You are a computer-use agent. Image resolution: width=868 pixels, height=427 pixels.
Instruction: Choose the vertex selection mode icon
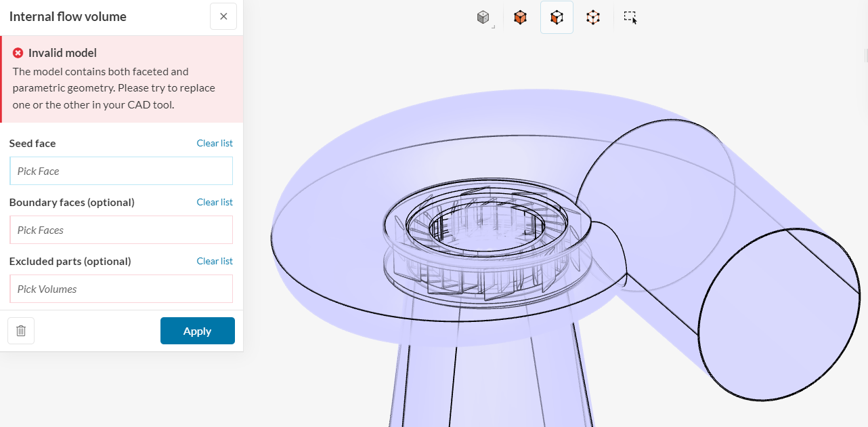coord(592,17)
